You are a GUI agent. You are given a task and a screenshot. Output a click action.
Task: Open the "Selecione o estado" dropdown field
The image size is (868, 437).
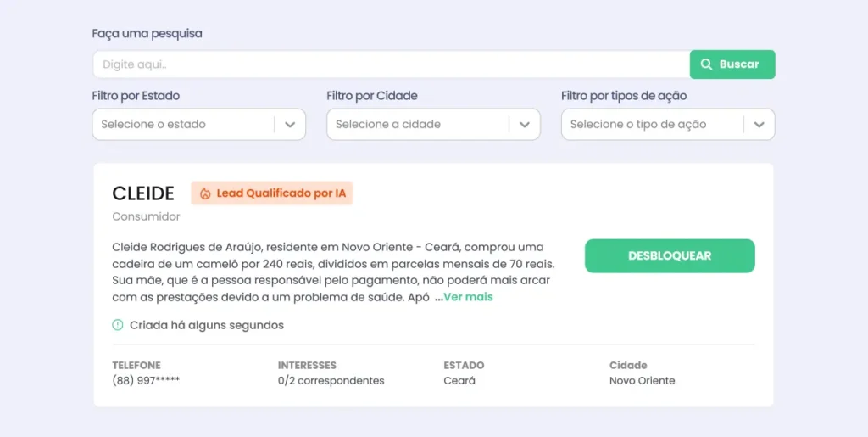(182, 125)
